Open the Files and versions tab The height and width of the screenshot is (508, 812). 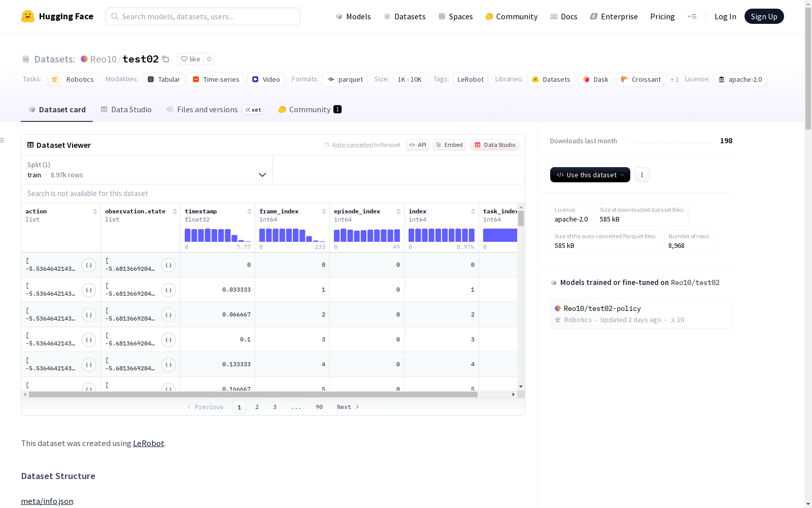coord(215,110)
